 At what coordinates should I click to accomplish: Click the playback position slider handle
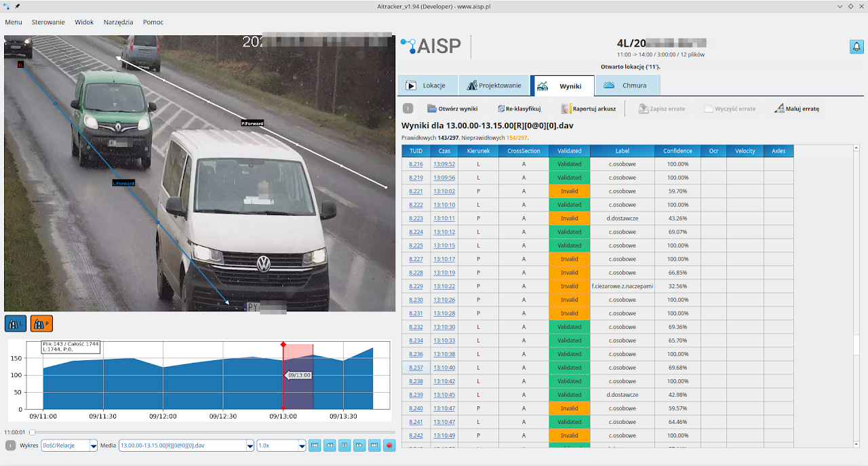tap(32, 432)
